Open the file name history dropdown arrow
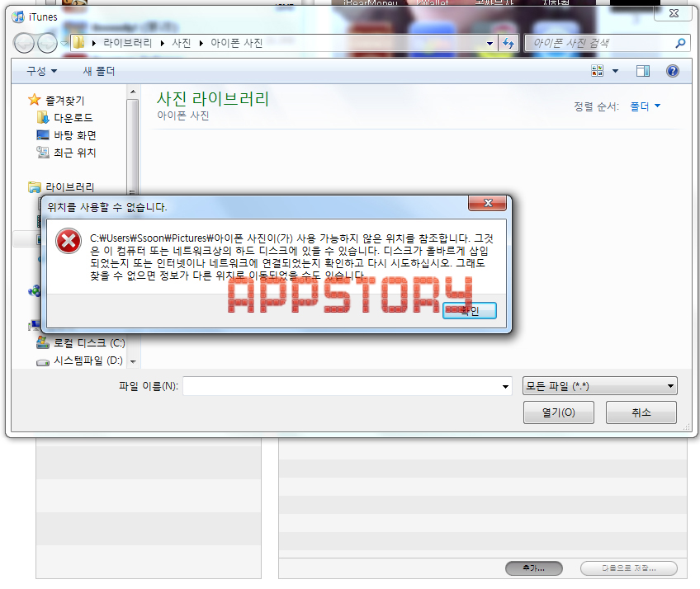The width and height of the screenshot is (700, 589). (x=505, y=386)
